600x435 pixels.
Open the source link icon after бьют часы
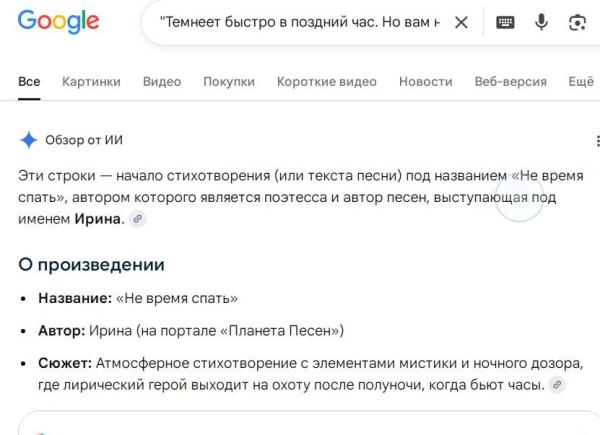coord(557,384)
